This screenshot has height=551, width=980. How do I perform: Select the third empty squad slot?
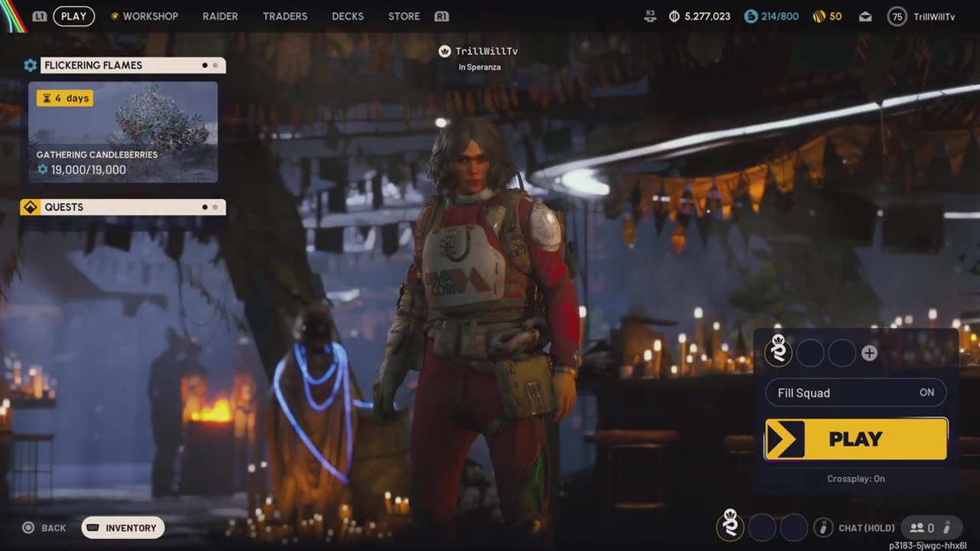point(842,353)
